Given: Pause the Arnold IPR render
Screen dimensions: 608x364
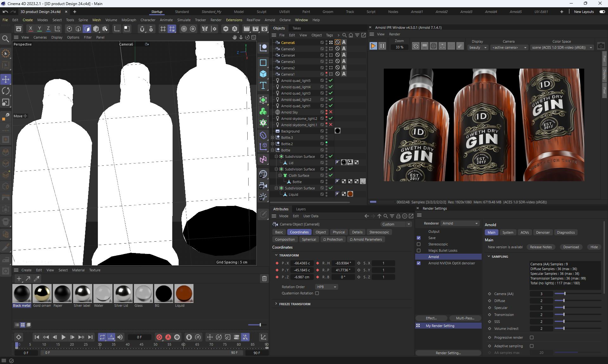Looking at the screenshot, I should pyautogui.click(x=382, y=46).
